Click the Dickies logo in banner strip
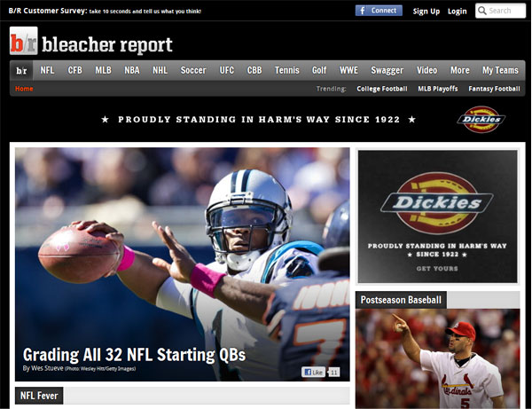The width and height of the screenshot is (532, 409). tap(481, 119)
